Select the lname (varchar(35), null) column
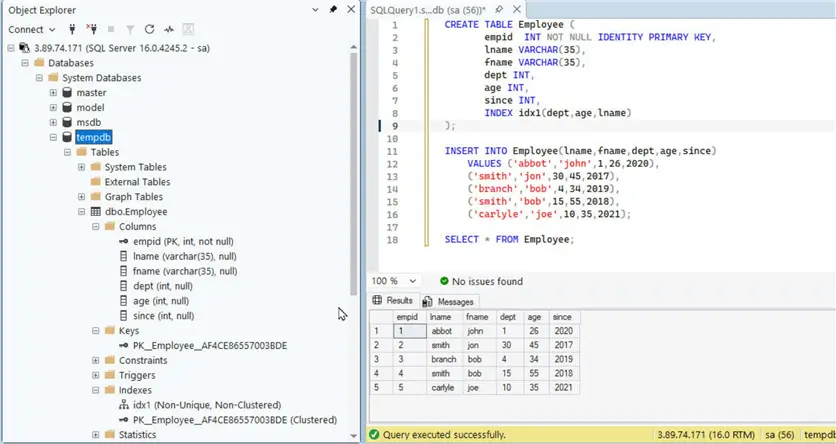 click(x=185, y=256)
